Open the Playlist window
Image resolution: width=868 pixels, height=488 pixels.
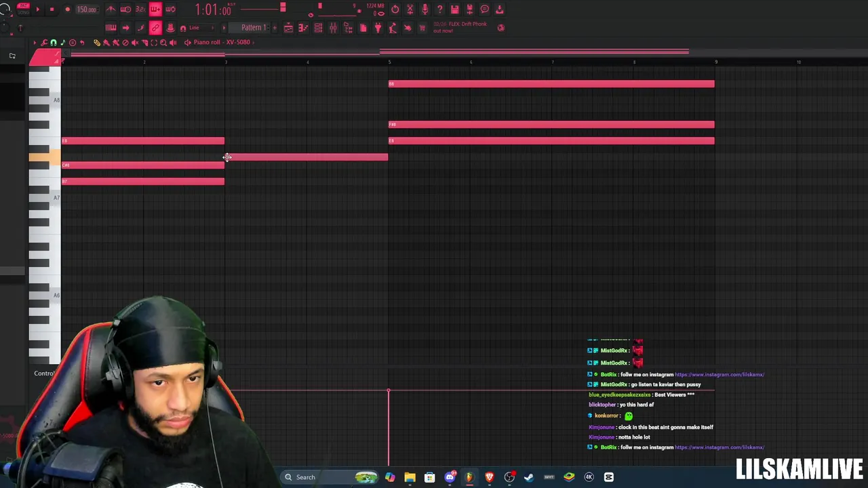tap(288, 28)
